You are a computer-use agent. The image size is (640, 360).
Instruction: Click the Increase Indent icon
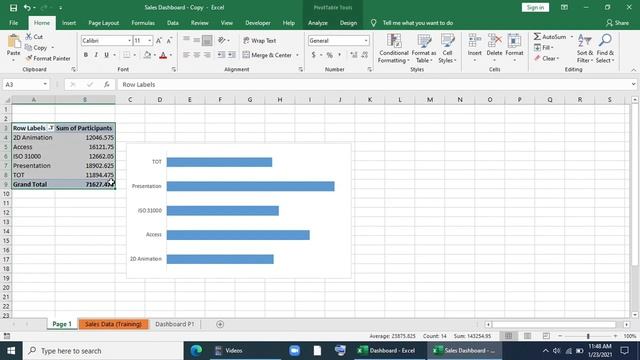[231, 55]
